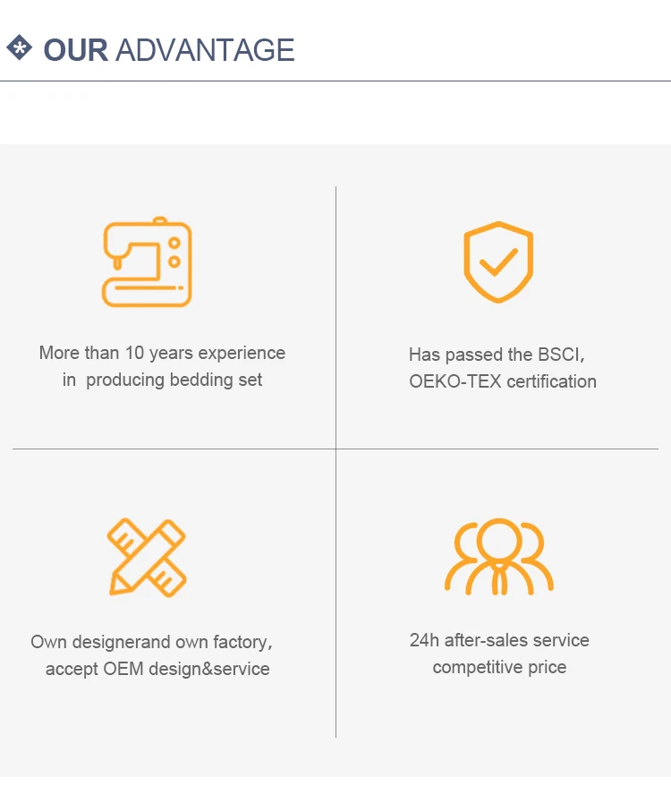This screenshot has width=671, height=812.
Task: Click the upper dial on the sewing machine
Action: tap(174, 242)
